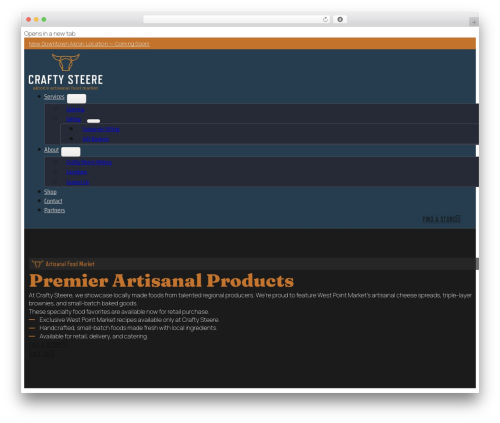The height and width of the screenshot is (423, 500).
Task: Open the Gift Baskets link
Action: (x=96, y=139)
